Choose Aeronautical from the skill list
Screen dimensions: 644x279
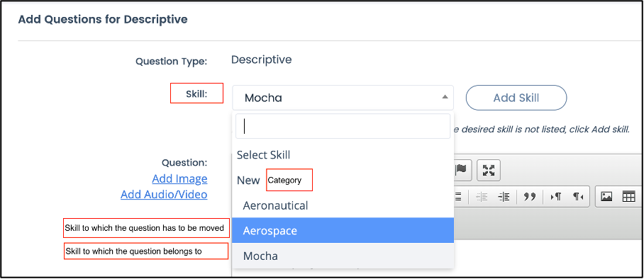[x=343, y=205]
